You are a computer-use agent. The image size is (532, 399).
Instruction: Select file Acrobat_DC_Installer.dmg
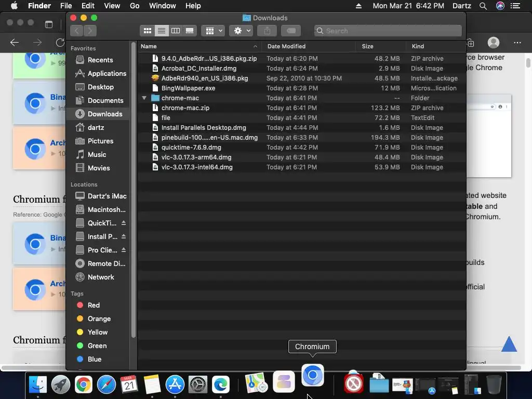pyautogui.click(x=302, y=69)
